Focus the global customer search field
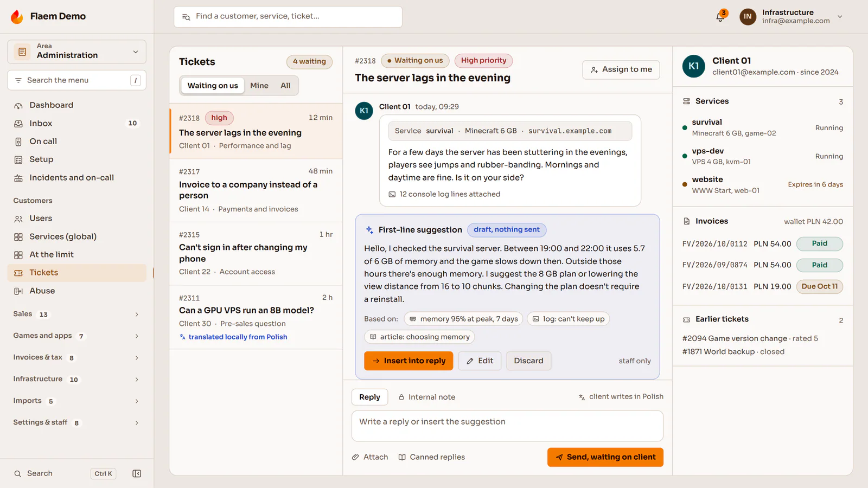The width and height of the screenshot is (868, 488). [x=288, y=17]
